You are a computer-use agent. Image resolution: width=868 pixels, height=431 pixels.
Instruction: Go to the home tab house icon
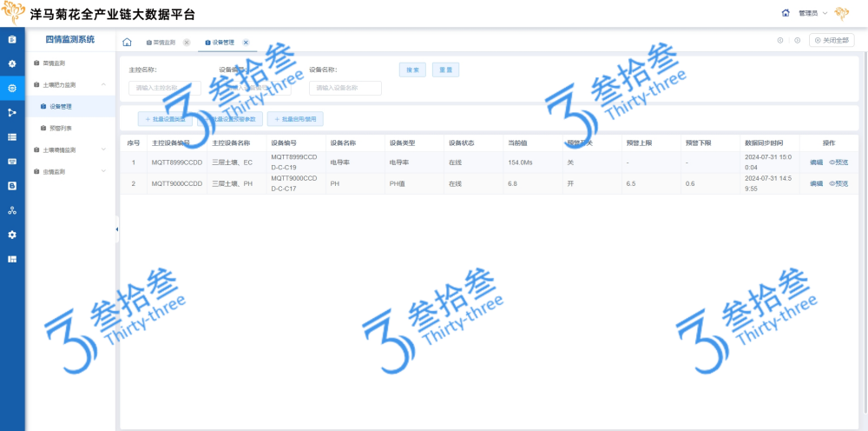[x=128, y=42]
